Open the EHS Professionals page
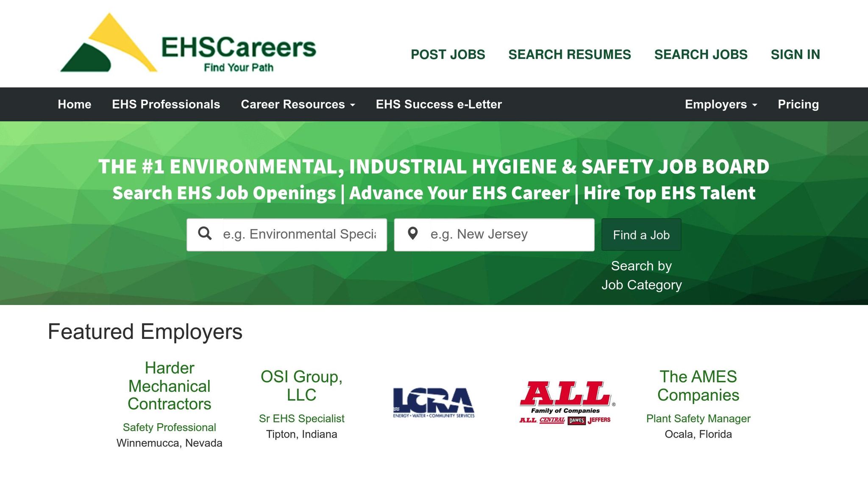Screen dimensions: 868x488 (166, 104)
